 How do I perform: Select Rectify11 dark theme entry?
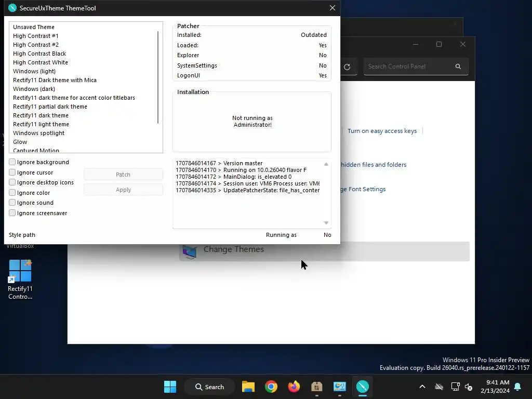coord(41,115)
